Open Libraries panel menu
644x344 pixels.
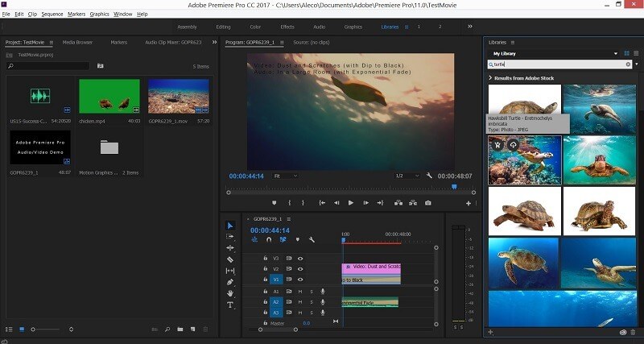513,43
